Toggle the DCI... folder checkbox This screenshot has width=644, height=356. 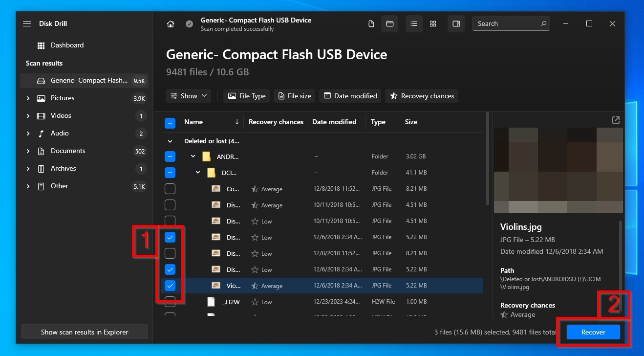170,173
